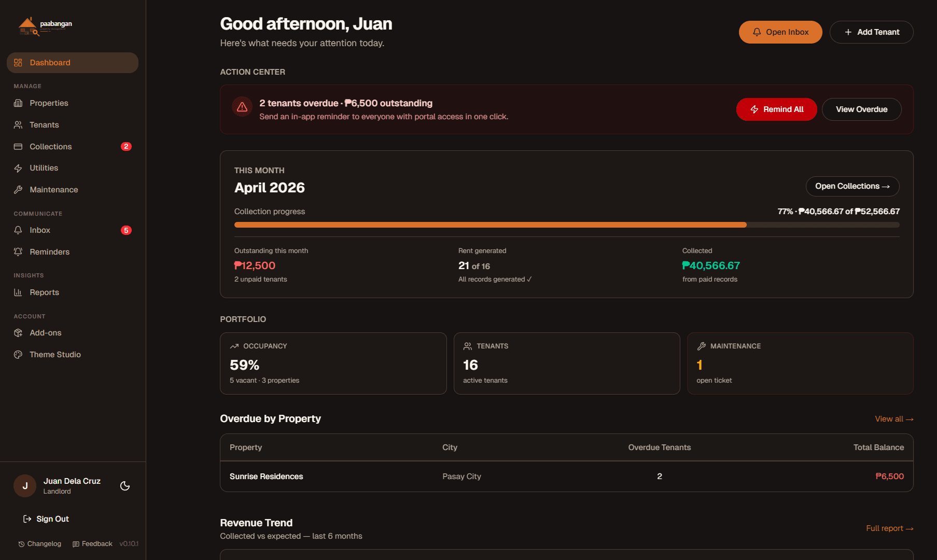Click the Sign Out arrow icon
Screen dimensions: 937x560
pyautogui.click(x=27, y=519)
